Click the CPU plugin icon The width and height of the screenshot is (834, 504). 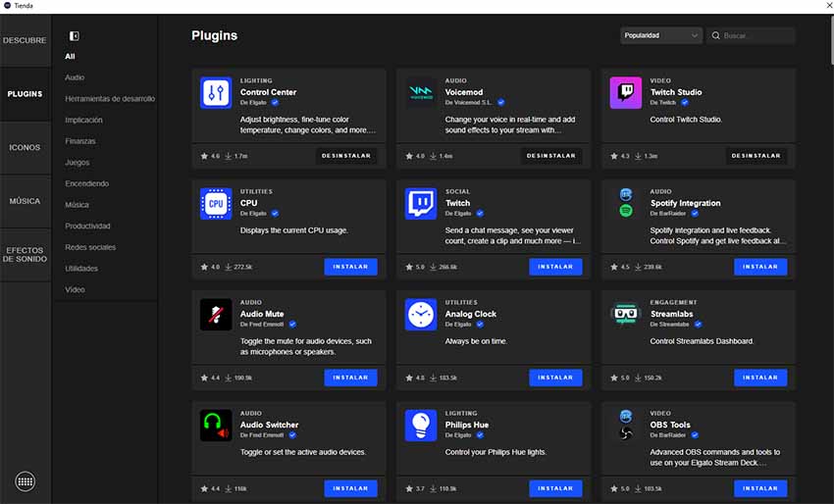pyautogui.click(x=216, y=204)
